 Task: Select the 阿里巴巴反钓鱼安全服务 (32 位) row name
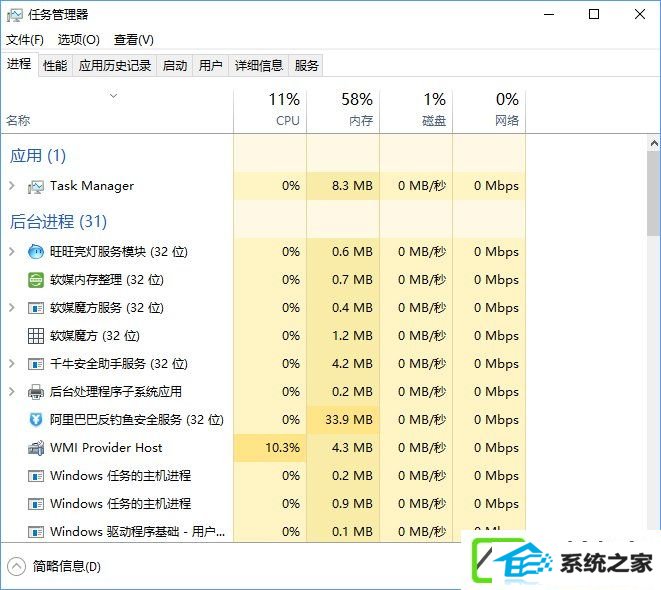(137, 420)
